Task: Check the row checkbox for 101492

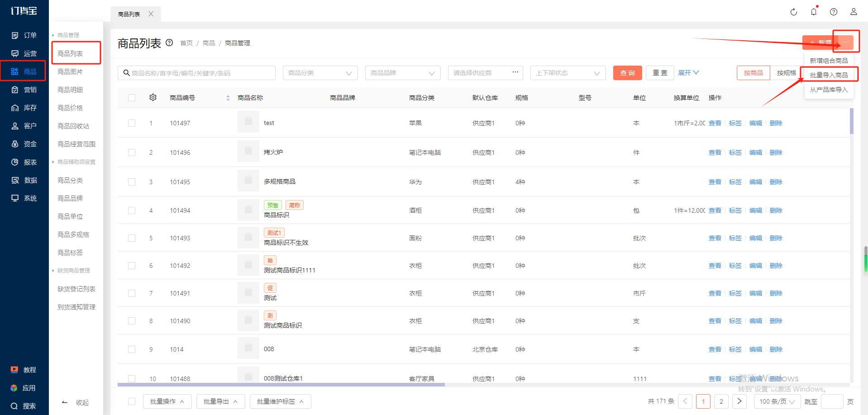Action: point(132,266)
